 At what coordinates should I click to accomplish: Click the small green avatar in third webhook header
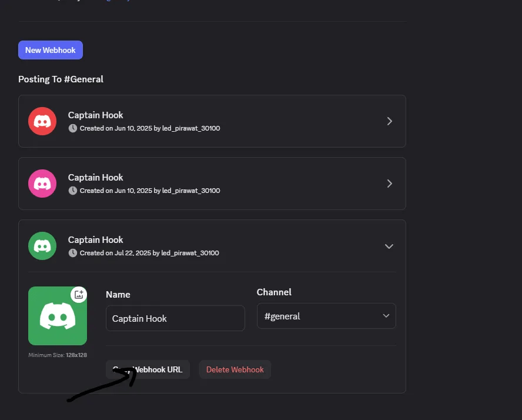click(42, 246)
